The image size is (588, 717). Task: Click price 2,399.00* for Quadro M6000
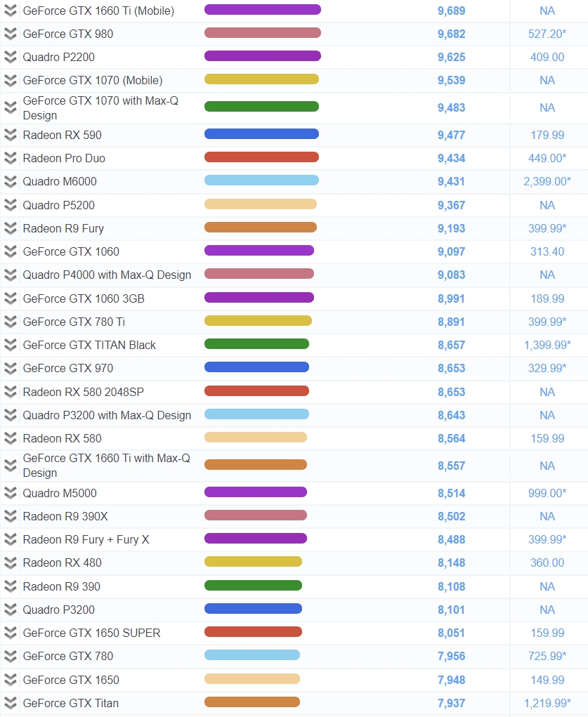pos(547,182)
